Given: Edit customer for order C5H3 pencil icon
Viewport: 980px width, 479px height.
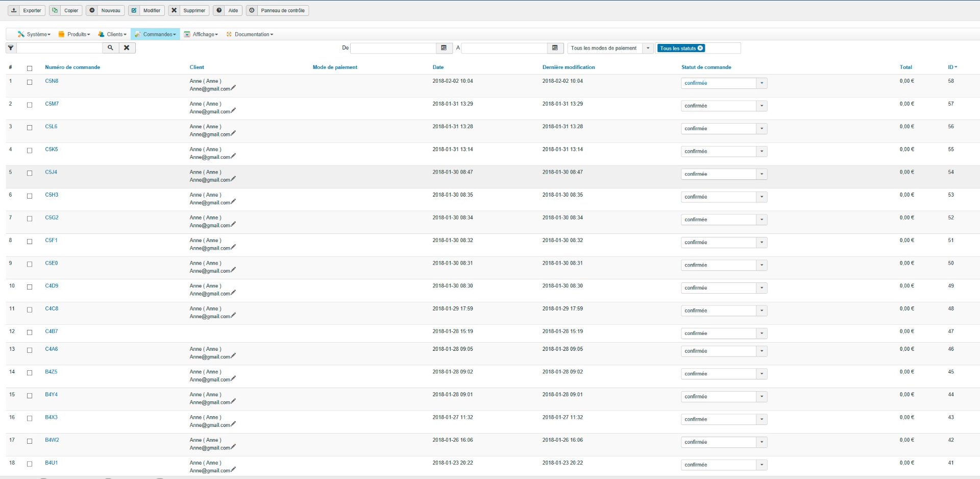Looking at the screenshot, I should pos(233,202).
